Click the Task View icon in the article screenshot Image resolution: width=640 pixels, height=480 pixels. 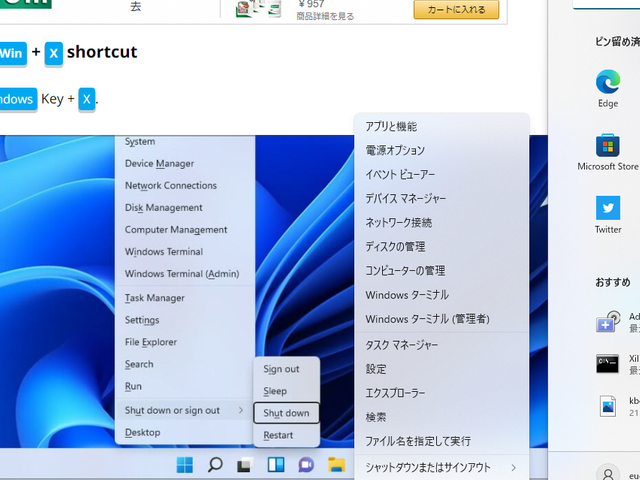pos(245,464)
